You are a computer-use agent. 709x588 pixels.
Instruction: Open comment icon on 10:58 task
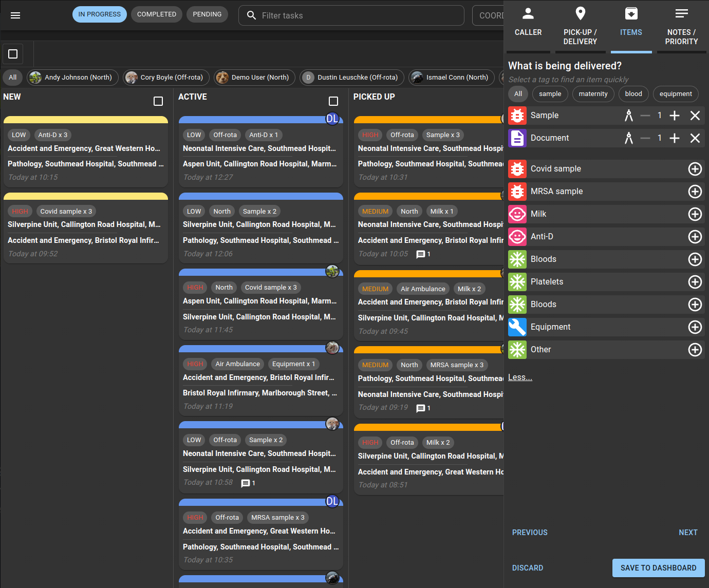click(x=246, y=483)
